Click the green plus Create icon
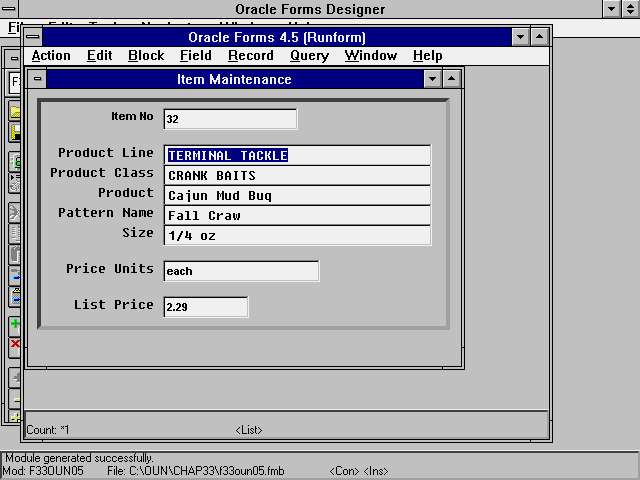This screenshot has width=640, height=480. [14, 325]
